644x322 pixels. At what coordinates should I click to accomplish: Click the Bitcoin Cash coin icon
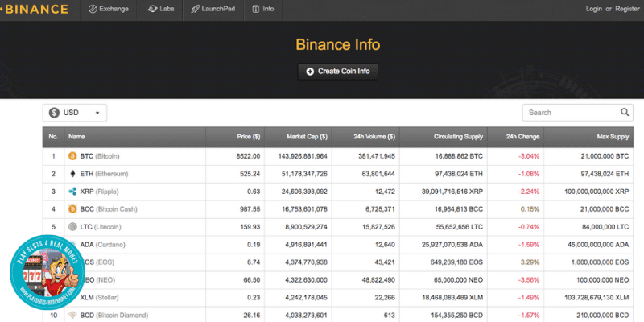pos(72,209)
